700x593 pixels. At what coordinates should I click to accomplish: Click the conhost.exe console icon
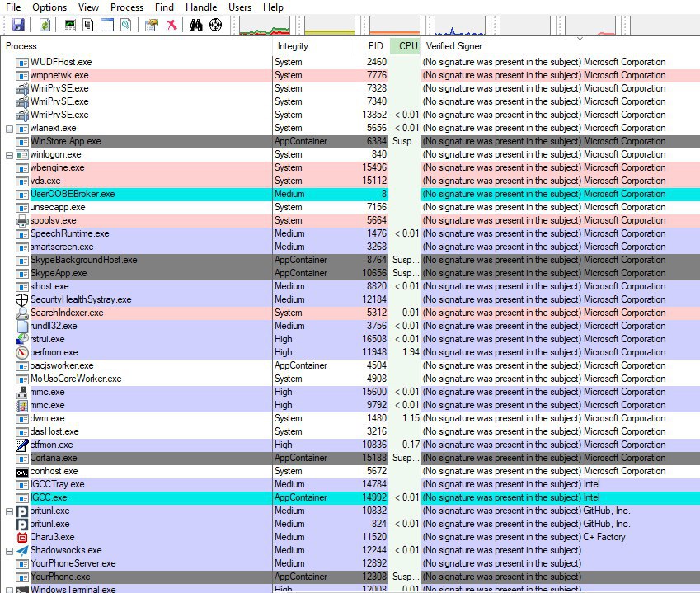[x=22, y=472]
